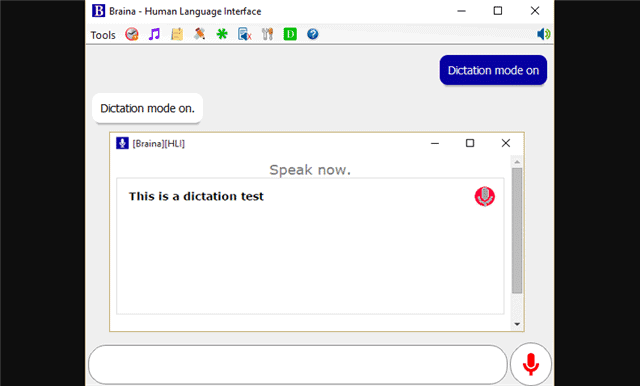Toggle the speaker sound icon in toolbar
The image size is (640, 386).
544,34
